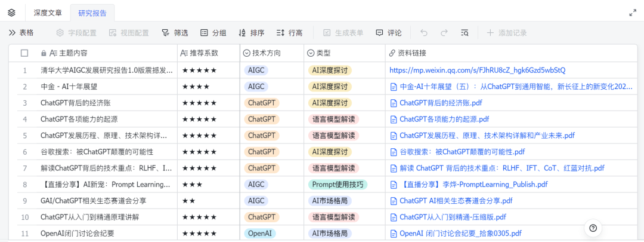Screen dimensions: 644x242
Task: Open the group by tool
Action: [x=213, y=33]
